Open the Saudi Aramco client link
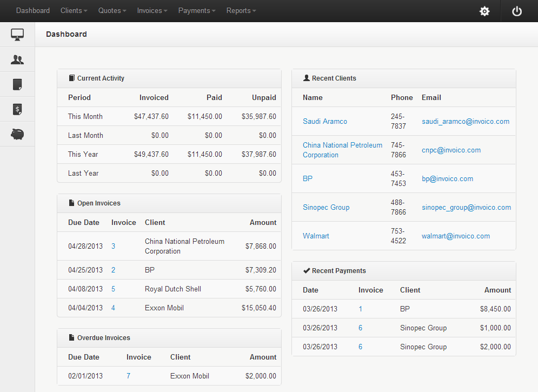 tap(324, 122)
